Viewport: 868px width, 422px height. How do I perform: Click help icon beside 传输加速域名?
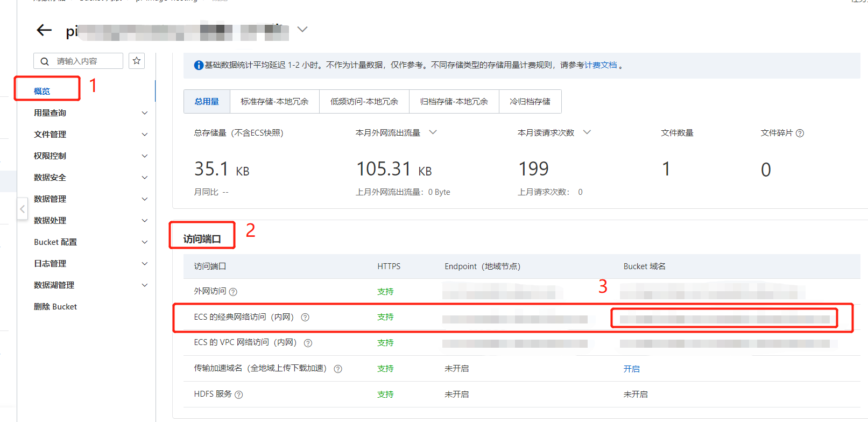338,369
